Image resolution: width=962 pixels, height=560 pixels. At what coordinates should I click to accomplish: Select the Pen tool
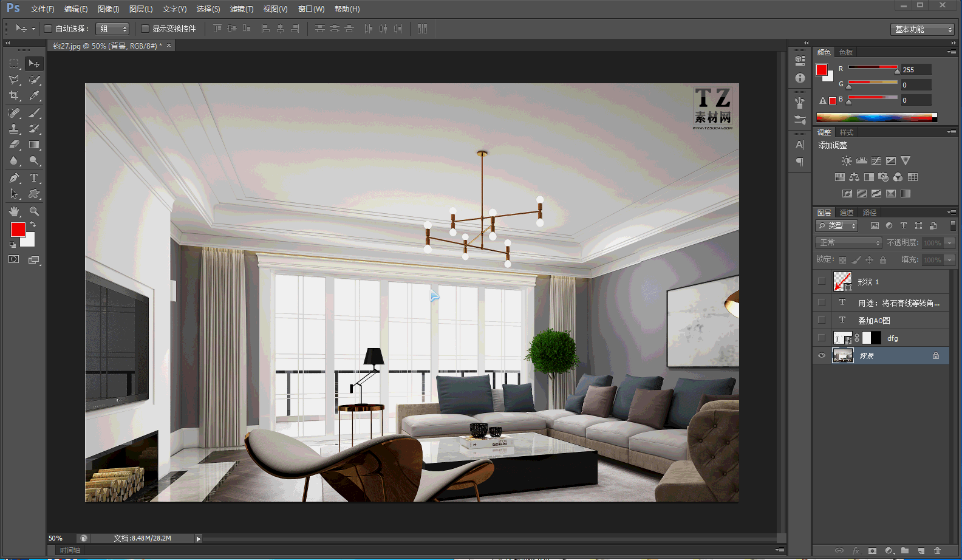click(14, 178)
